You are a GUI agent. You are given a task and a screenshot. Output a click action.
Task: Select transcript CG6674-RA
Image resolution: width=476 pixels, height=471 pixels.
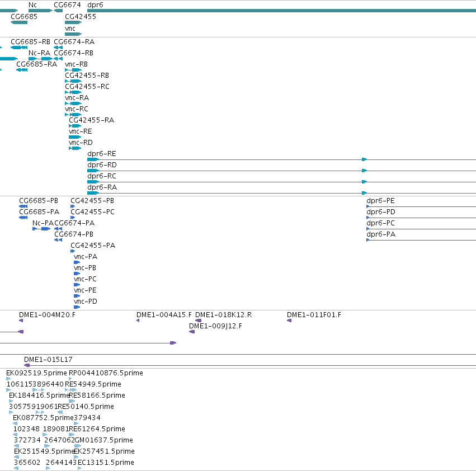[74, 42]
